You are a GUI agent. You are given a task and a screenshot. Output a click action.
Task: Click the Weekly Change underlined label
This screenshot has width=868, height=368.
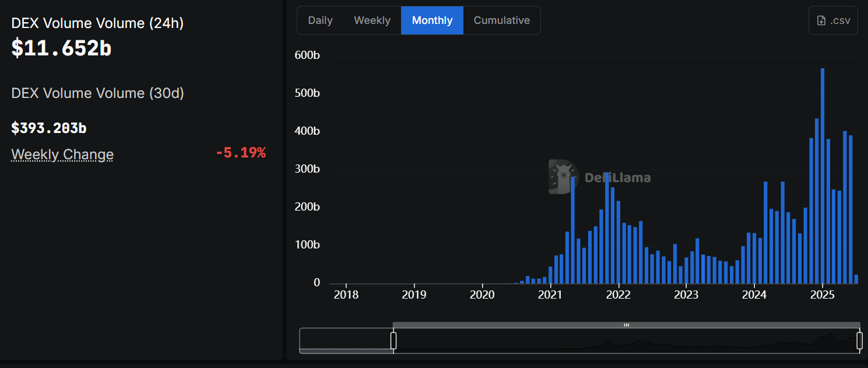(62, 155)
